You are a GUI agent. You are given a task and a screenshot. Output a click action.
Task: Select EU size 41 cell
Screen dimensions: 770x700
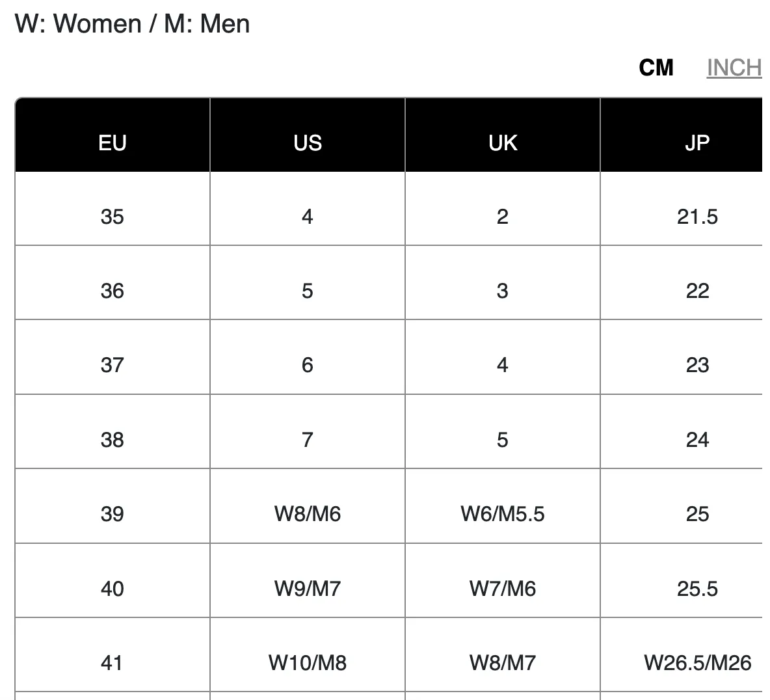pos(113,654)
